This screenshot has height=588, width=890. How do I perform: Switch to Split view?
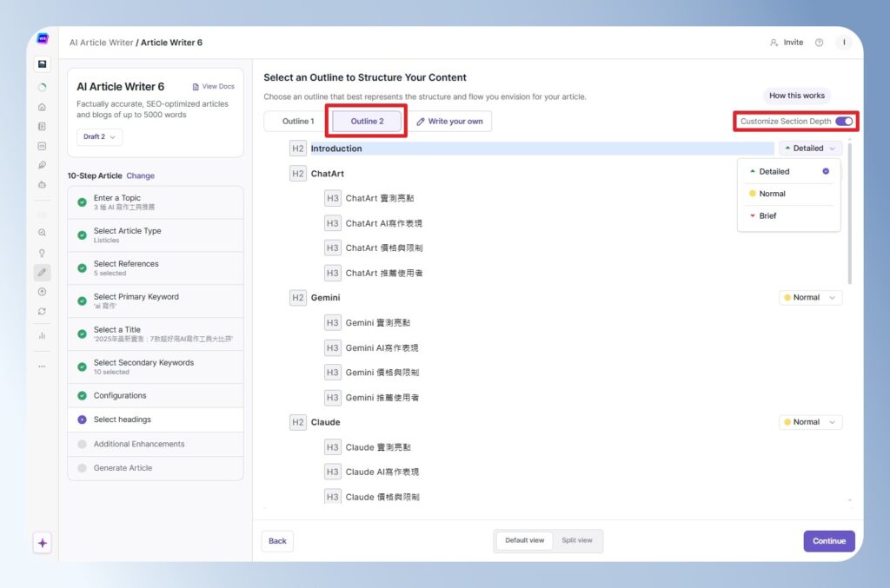[577, 540]
